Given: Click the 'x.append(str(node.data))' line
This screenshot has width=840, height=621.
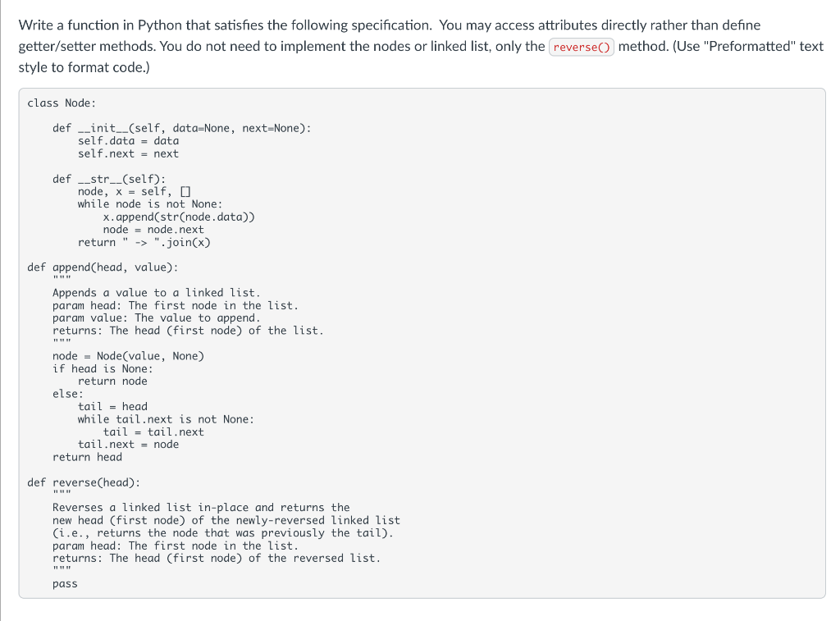Looking at the screenshot, I should tap(179, 217).
